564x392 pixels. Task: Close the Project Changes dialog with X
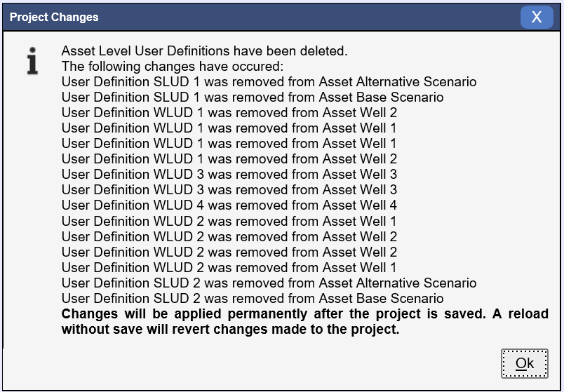pyautogui.click(x=537, y=17)
